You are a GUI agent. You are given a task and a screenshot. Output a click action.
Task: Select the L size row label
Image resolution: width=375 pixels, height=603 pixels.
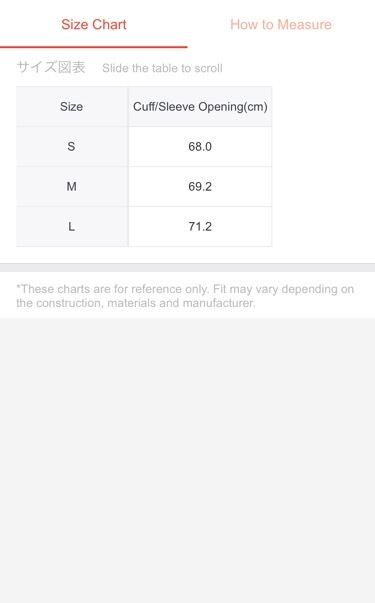[72, 227]
